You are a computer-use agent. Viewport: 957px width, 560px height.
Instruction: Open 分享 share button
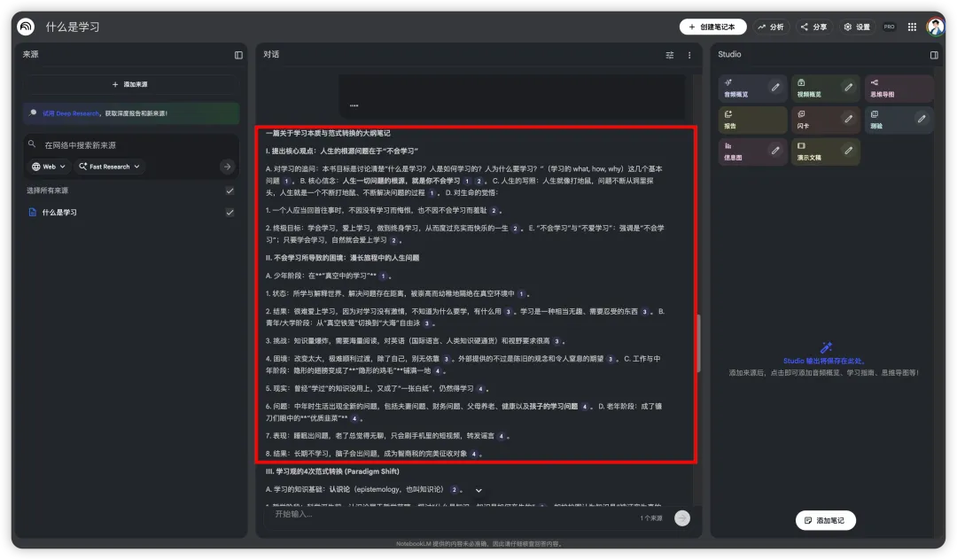pos(813,27)
